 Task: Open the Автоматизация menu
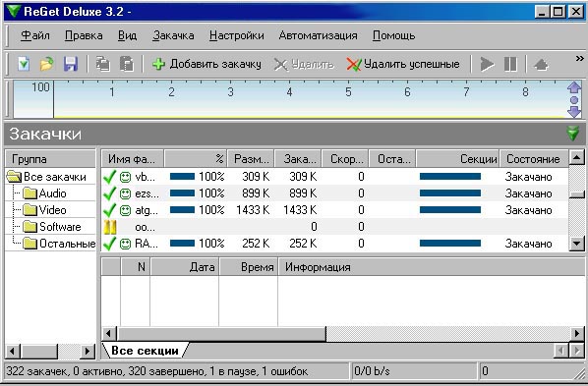[x=318, y=35]
